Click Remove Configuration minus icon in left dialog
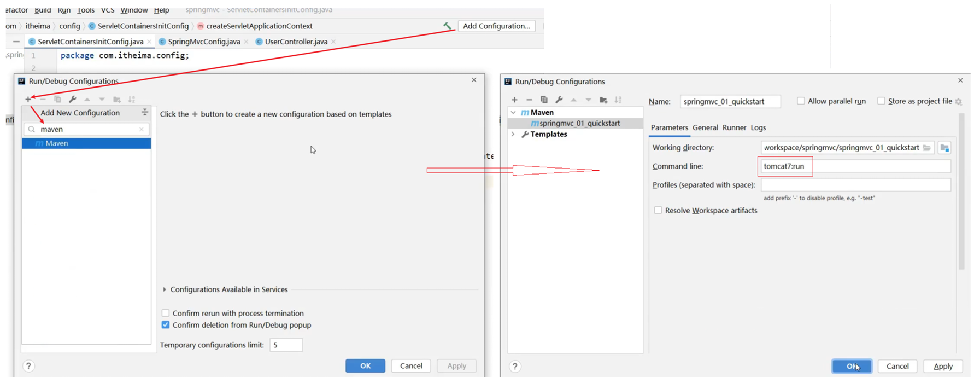Screen dimensions: 980x383 tap(43, 99)
